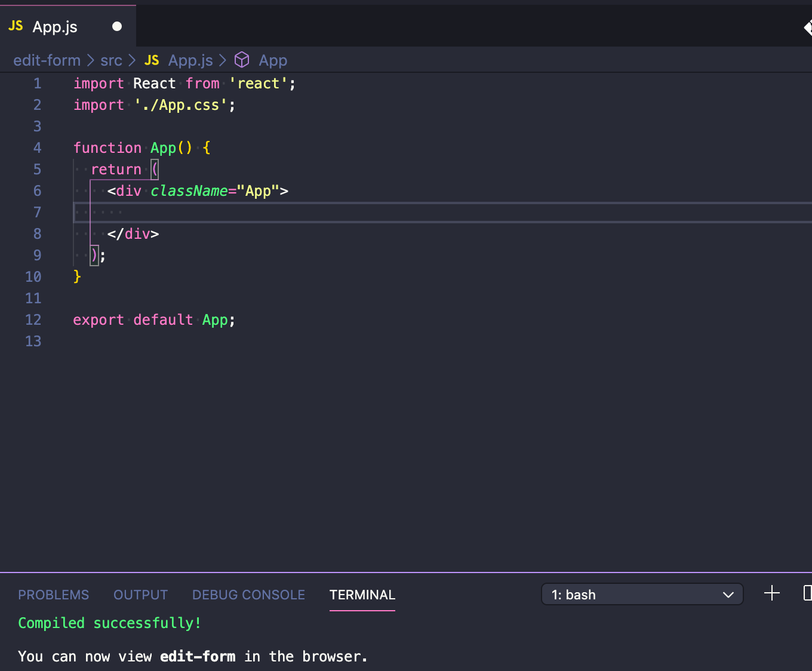The width and height of the screenshot is (812, 671).
Task: Click the App symbol cube icon in the breadcrumb
Action: tap(242, 60)
